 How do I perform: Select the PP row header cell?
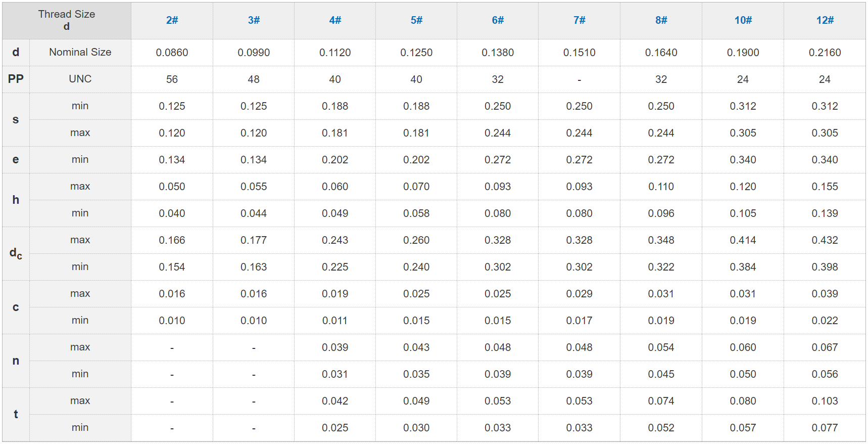pyautogui.click(x=16, y=79)
